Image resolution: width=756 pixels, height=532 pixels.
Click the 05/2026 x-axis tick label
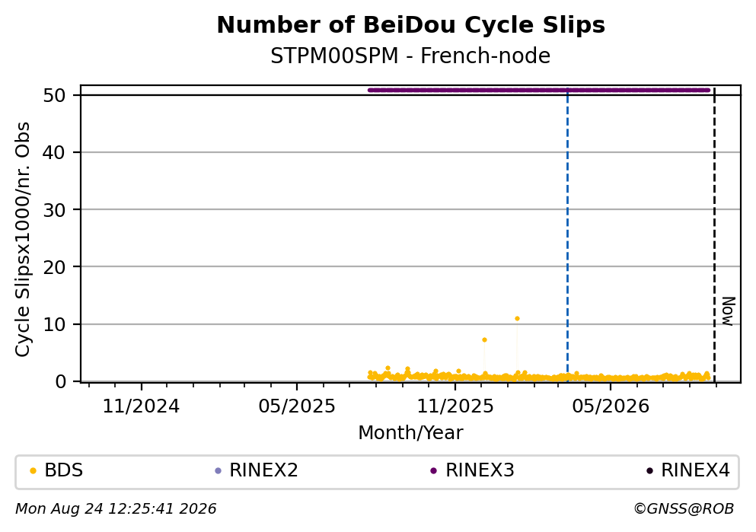(611, 406)
